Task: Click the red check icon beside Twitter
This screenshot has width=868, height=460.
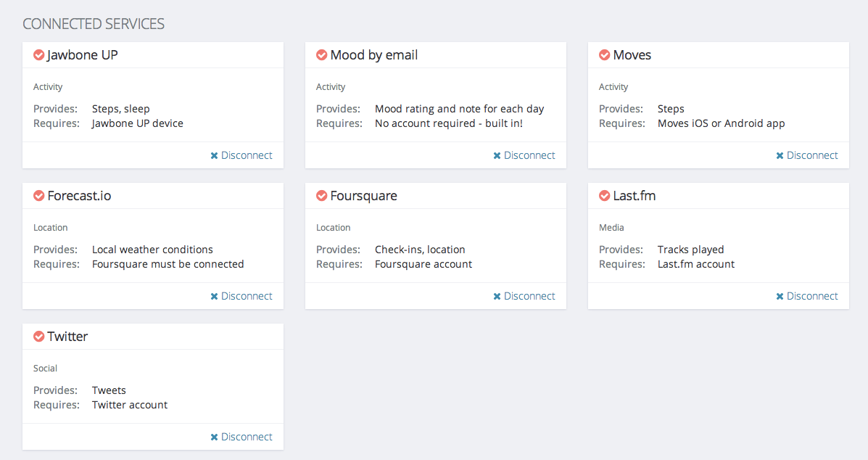Action: pyautogui.click(x=38, y=336)
